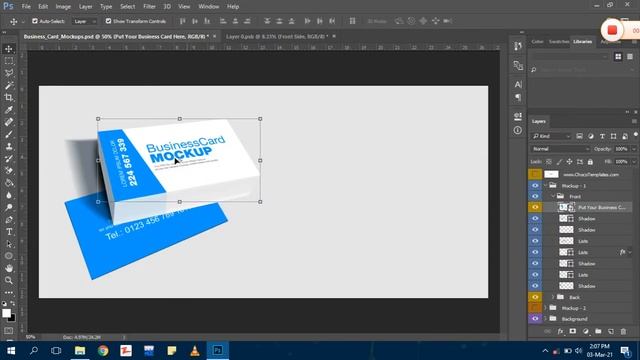
Task: Select the Pen tool
Action: click(x=9, y=220)
